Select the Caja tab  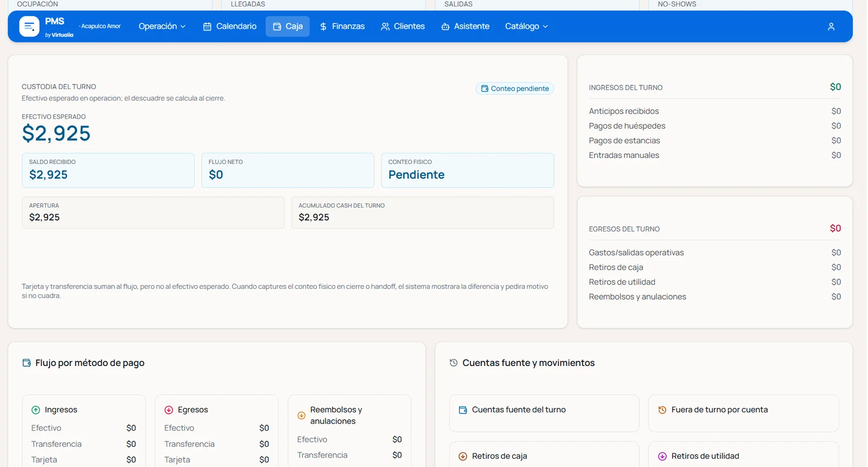tap(288, 26)
